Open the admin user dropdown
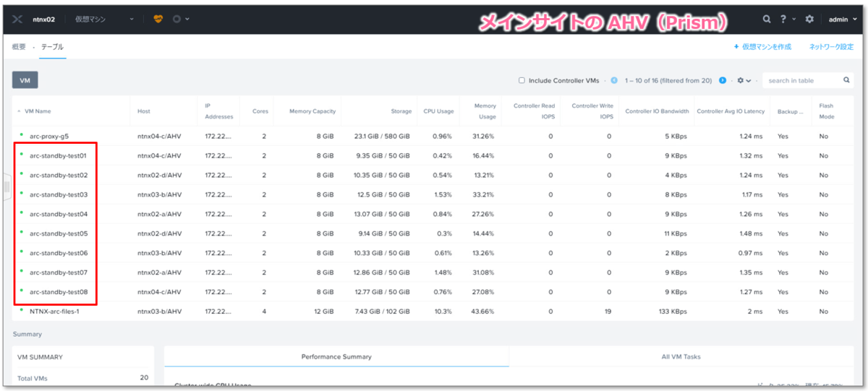This screenshot has height=391, width=868. tap(841, 20)
